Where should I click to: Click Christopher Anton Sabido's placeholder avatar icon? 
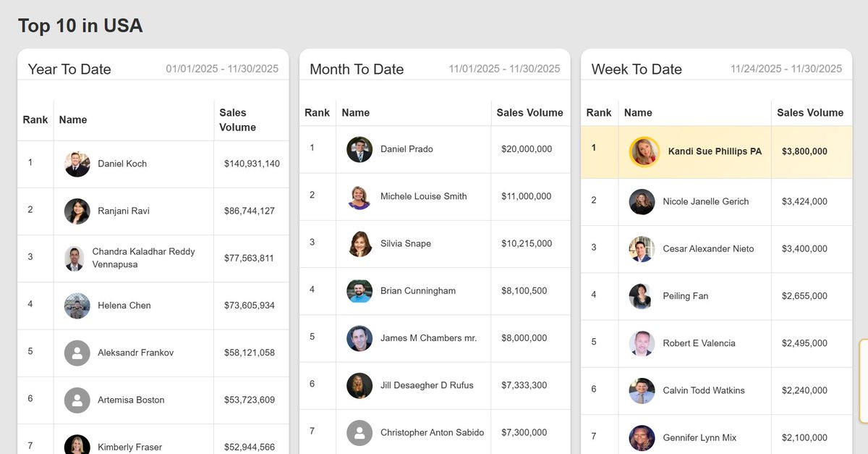click(359, 432)
